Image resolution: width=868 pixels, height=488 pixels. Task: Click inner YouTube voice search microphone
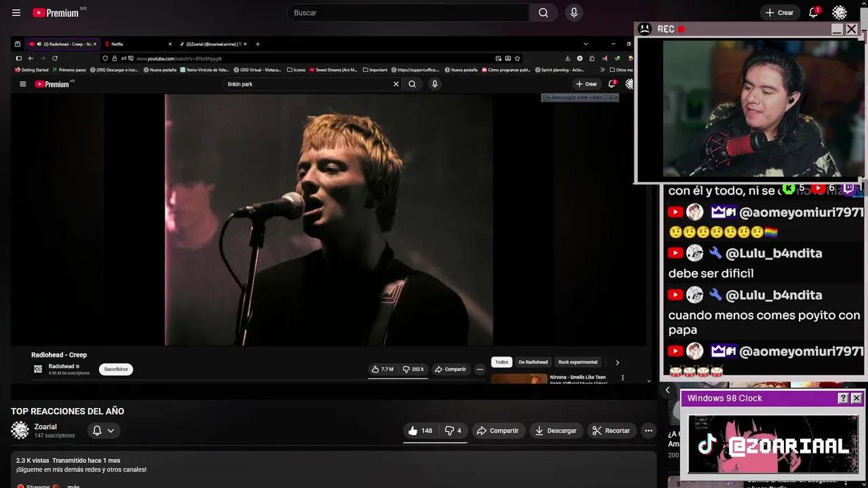435,84
